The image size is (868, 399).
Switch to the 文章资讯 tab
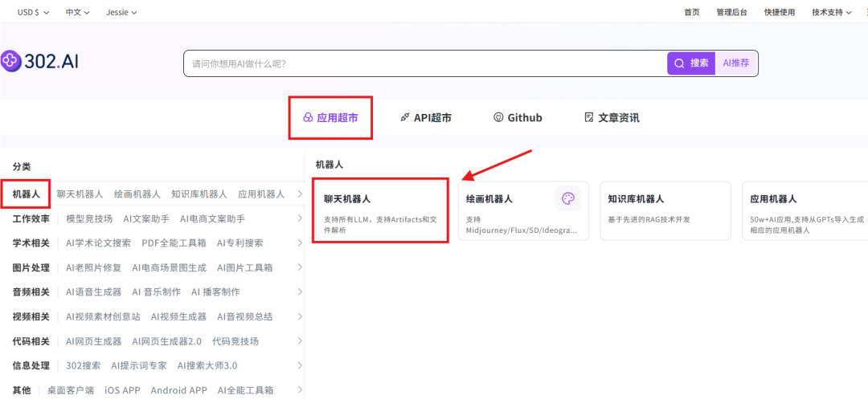612,118
